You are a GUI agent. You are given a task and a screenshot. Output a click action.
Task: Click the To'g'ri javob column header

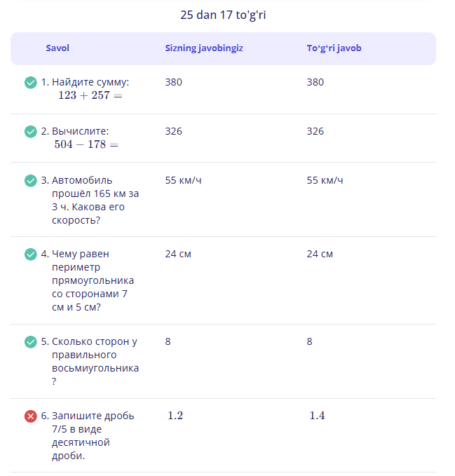coord(334,48)
